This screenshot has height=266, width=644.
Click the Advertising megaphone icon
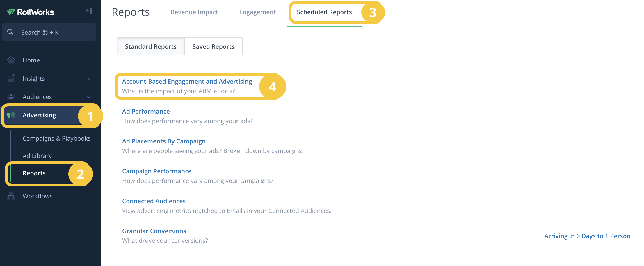point(11,115)
